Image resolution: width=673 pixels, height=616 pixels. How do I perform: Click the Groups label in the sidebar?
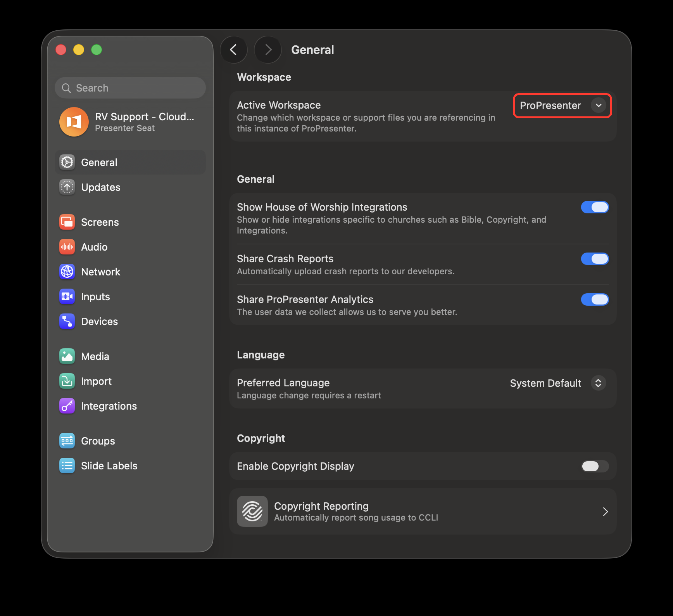tap(98, 441)
